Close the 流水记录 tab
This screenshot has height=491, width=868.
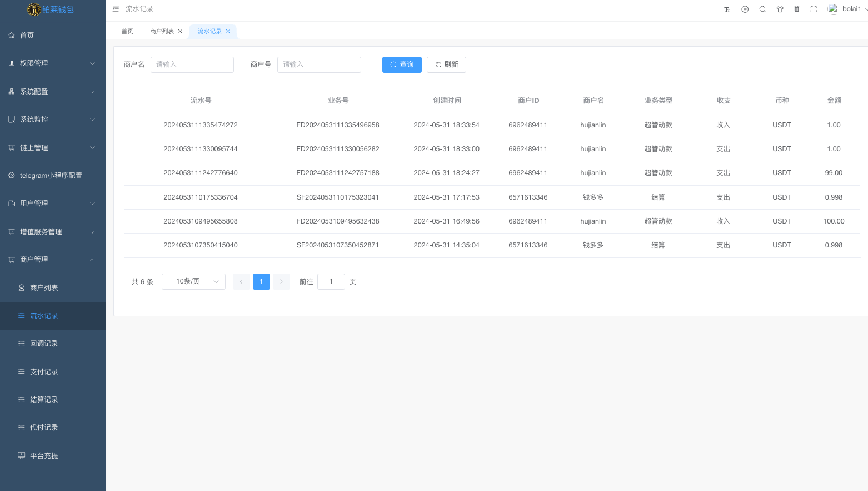[x=228, y=32]
